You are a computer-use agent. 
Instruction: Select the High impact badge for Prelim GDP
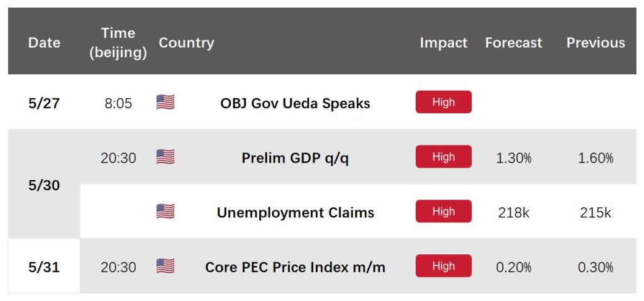443,157
